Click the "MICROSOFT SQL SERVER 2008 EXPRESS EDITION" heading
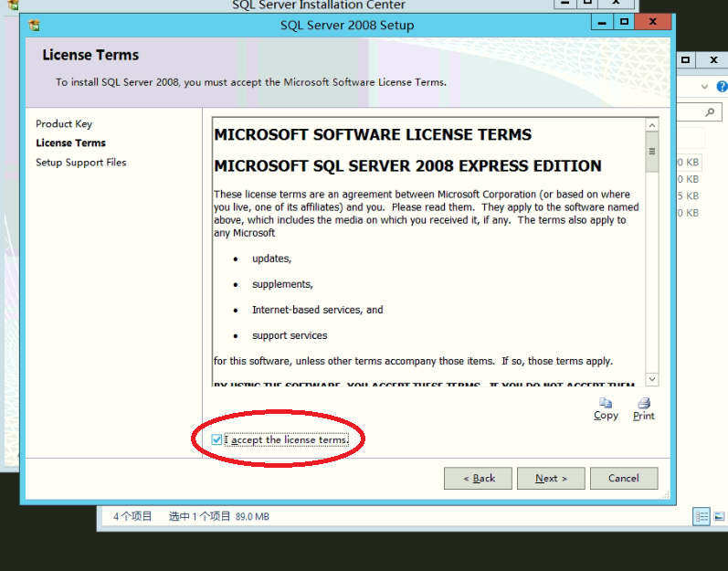 pos(407,166)
